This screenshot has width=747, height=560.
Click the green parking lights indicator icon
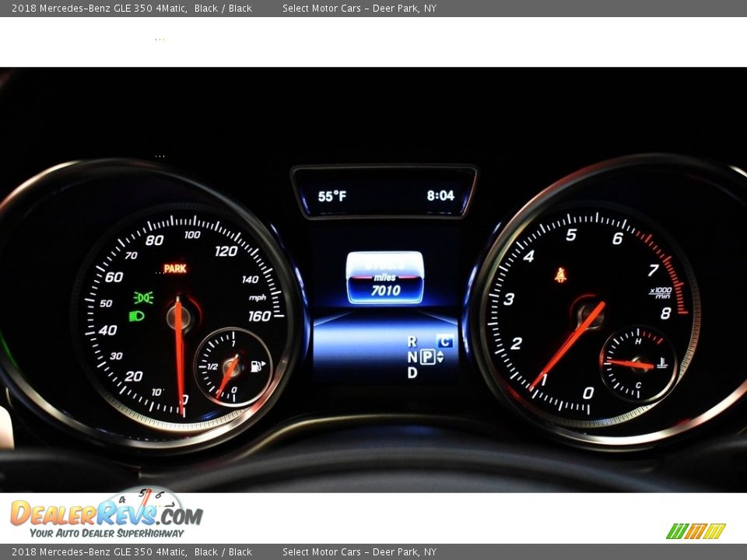click(x=143, y=298)
